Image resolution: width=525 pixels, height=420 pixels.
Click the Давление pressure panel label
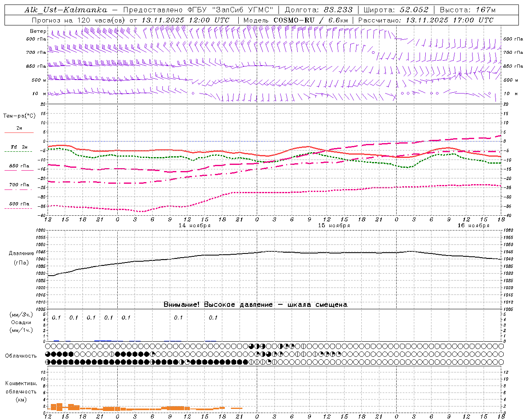click(x=21, y=253)
